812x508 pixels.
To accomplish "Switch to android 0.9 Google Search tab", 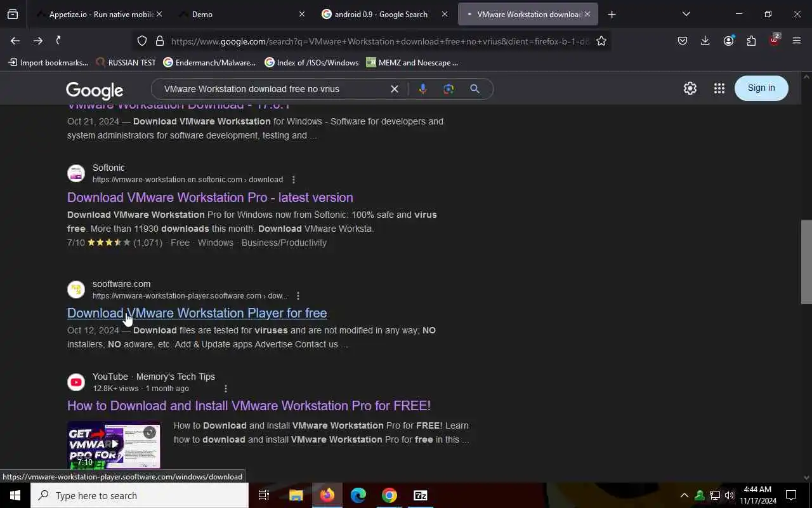I will tap(383, 14).
